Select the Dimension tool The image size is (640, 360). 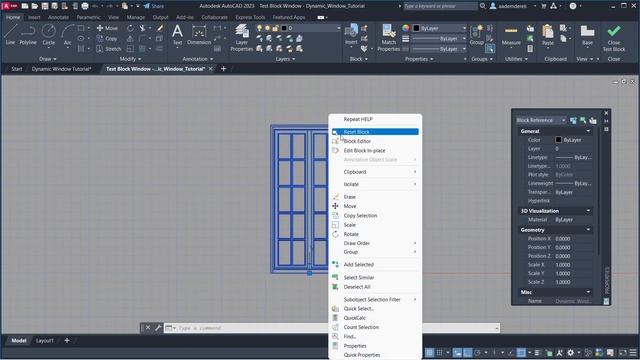tap(199, 34)
